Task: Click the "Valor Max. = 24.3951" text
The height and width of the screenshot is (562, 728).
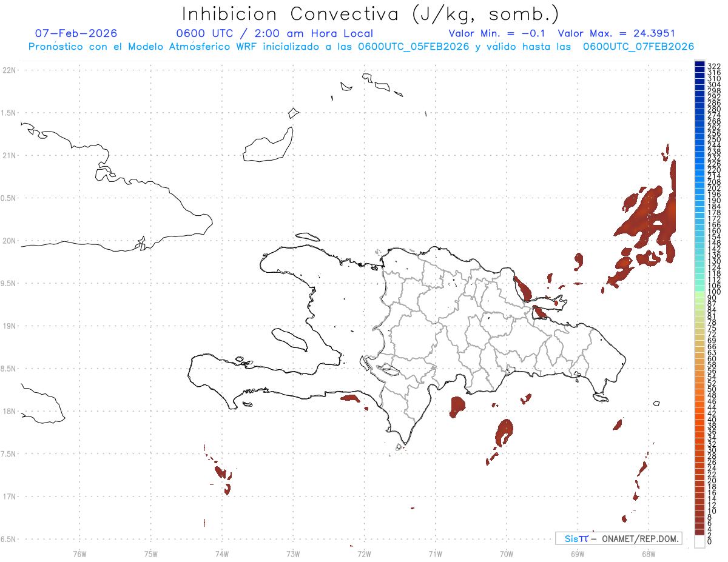Action: (x=616, y=33)
